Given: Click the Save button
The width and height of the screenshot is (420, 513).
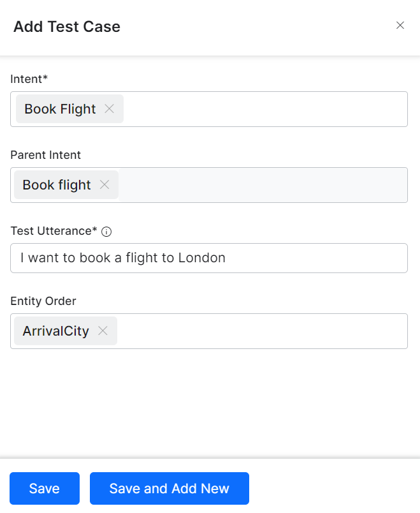Looking at the screenshot, I should (x=45, y=488).
